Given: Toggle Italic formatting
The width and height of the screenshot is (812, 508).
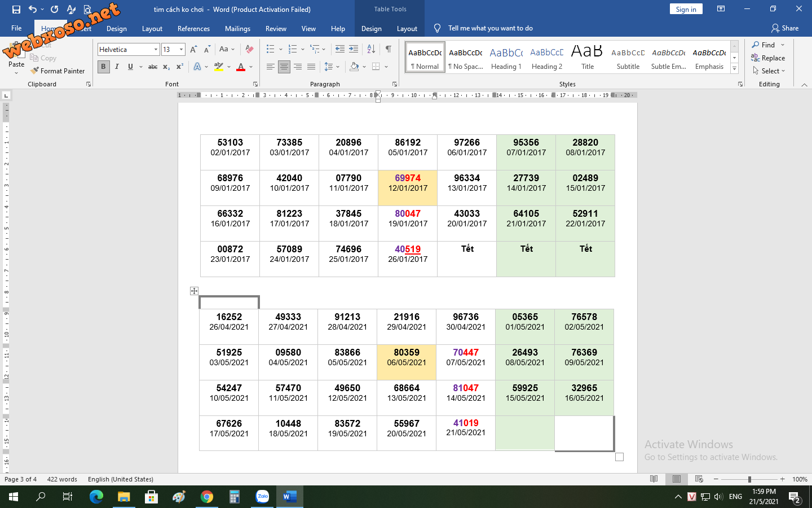Looking at the screenshot, I should tap(117, 67).
